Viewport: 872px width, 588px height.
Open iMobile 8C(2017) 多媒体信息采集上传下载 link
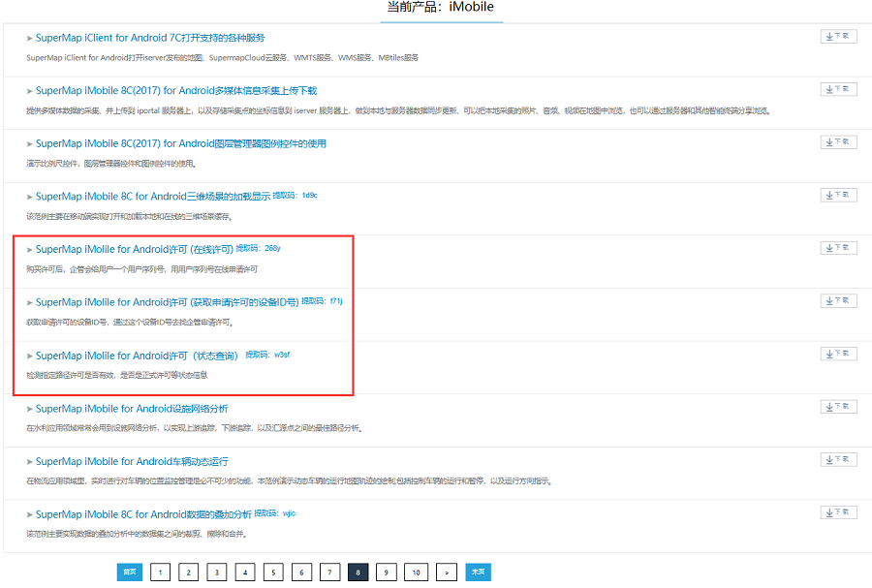coord(176,91)
